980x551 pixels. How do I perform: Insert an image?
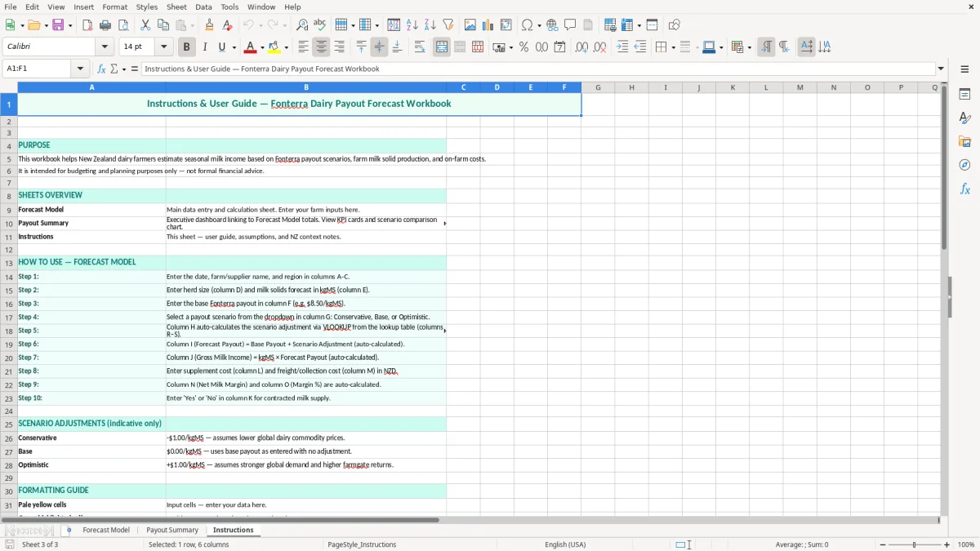click(x=470, y=25)
